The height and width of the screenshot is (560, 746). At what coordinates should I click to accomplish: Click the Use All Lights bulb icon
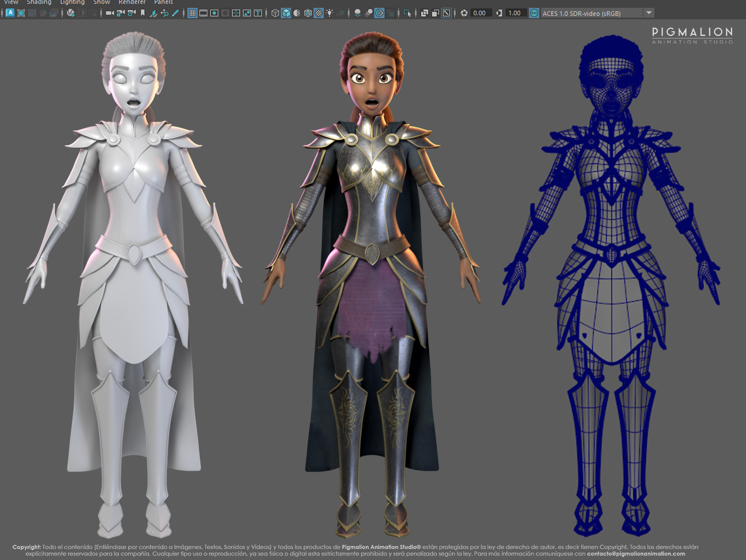[329, 13]
